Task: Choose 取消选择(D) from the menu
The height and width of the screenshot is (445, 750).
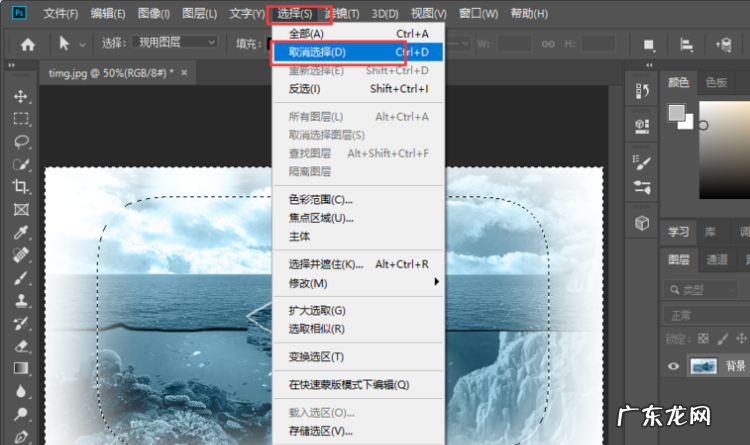Action: click(358, 52)
